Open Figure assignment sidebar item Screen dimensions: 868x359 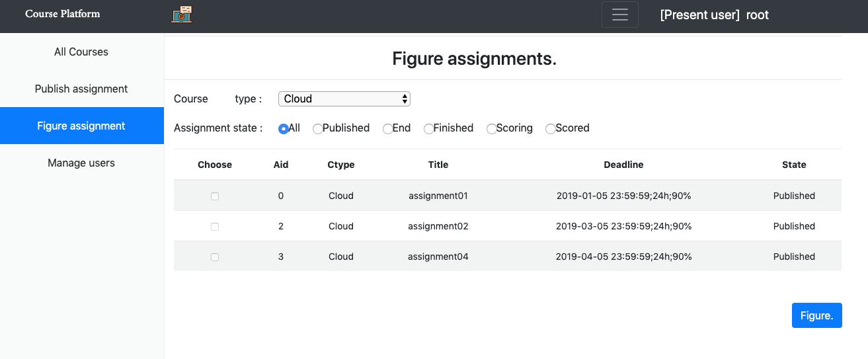pos(81,126)
